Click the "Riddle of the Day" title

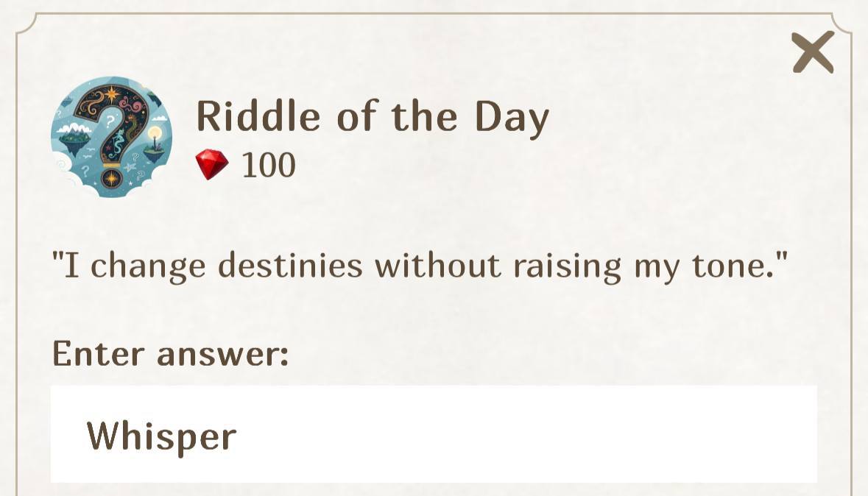[x=373, y=116]
